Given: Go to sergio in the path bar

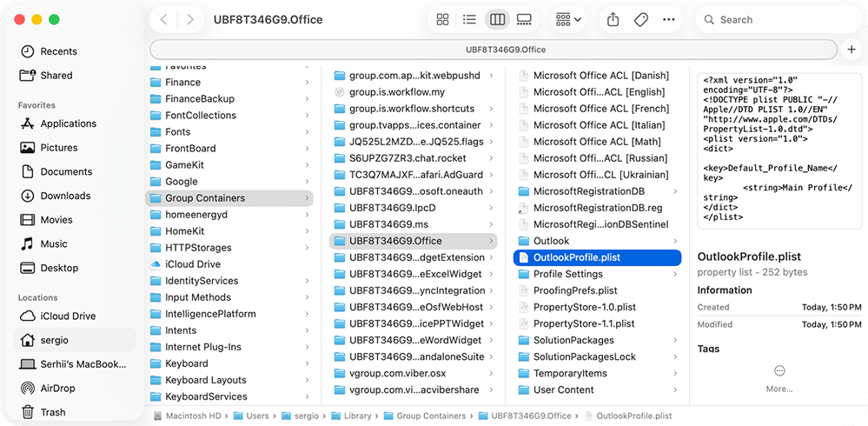Looking at the screenshot, I should pos(300,416).
